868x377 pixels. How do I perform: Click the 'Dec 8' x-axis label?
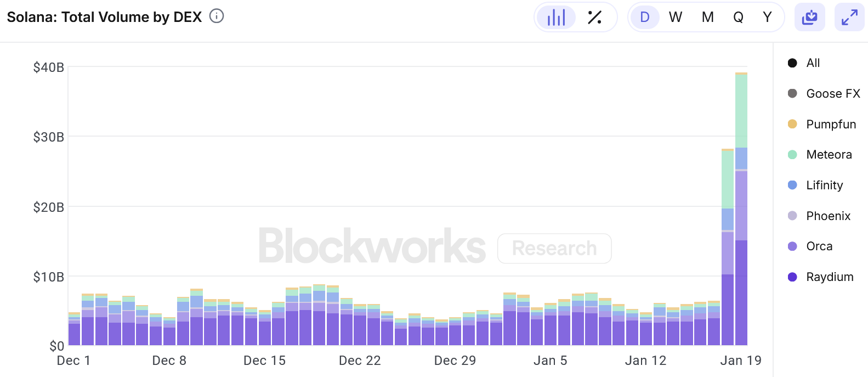(x=169, y=361)
